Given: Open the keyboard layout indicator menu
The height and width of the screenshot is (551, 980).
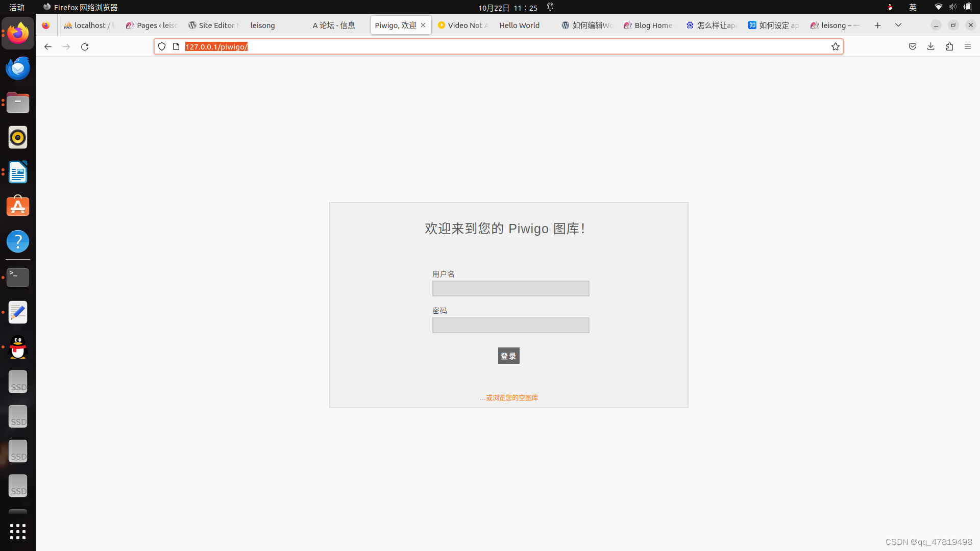Looking at the screenshot, I should (x=913, y=7).
